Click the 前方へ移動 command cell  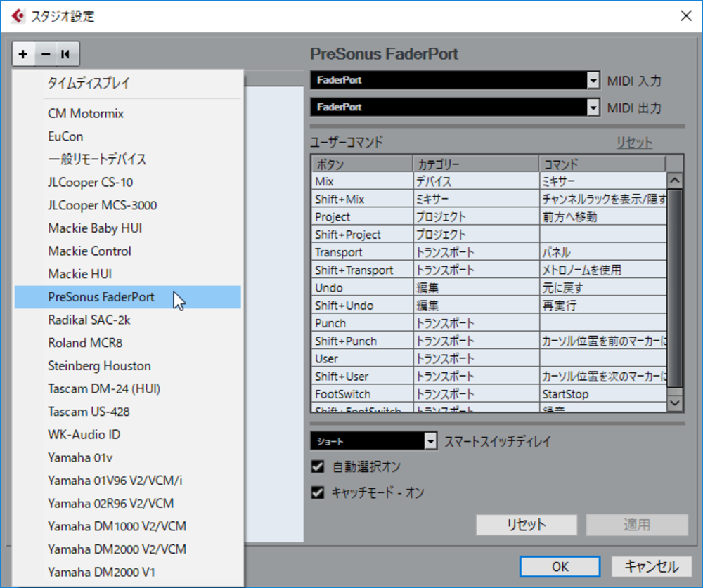coord(603,217)
